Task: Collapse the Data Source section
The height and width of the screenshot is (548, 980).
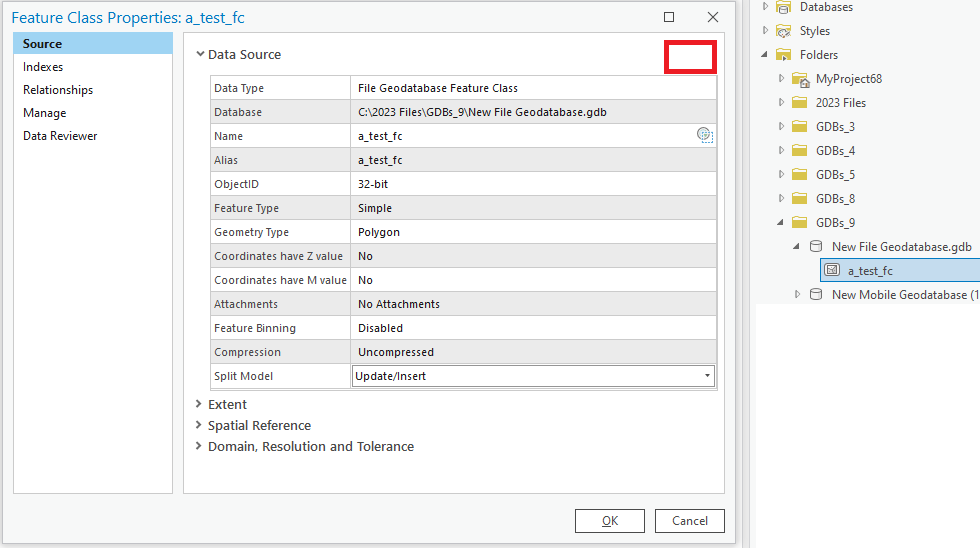Action: pos(201,55)
